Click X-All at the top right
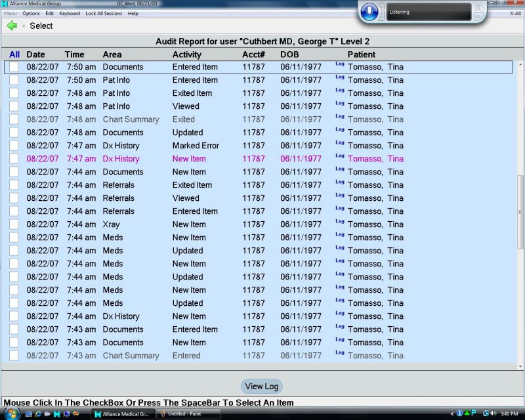The image size is (525, 420). (x=515, y=13)
